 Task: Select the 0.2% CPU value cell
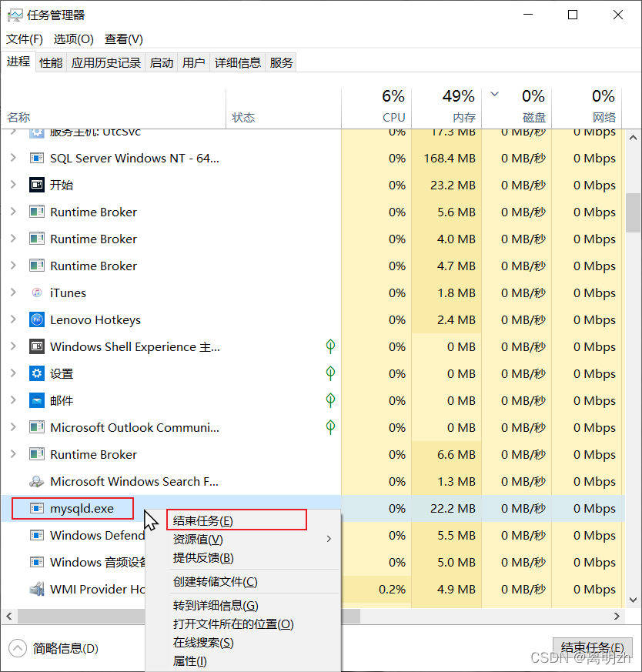(x=376, y=590)
